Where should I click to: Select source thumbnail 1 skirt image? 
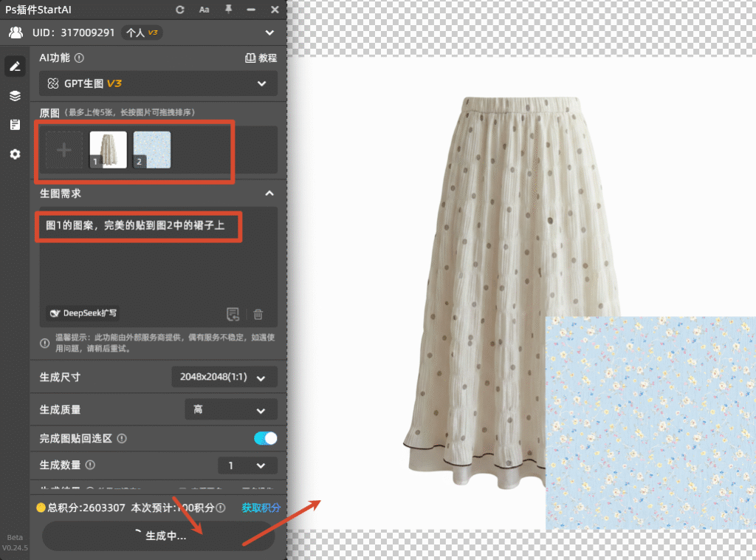109,150
